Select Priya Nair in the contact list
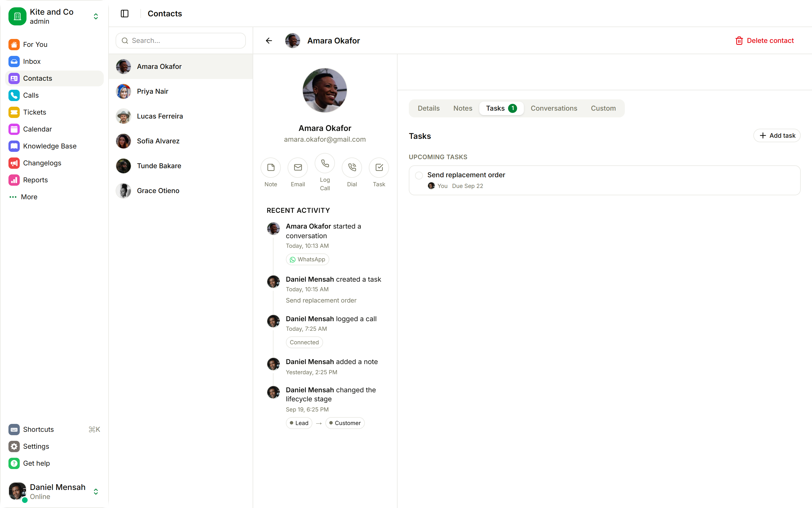 click(x=180, y=91)
